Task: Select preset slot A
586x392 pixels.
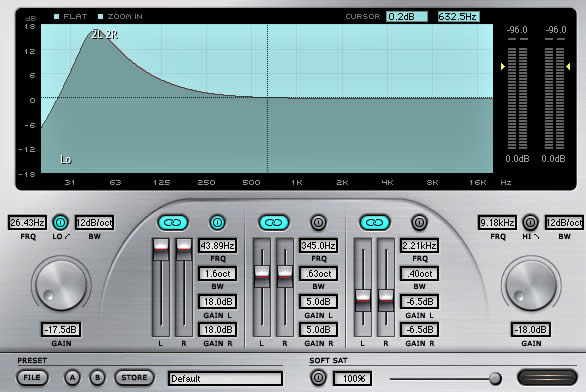Action: pos(73,378)
